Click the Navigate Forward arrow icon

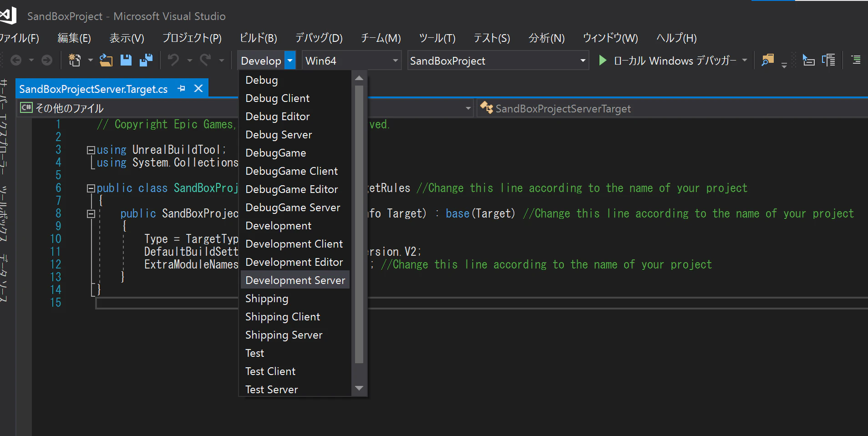coord(47,61)
